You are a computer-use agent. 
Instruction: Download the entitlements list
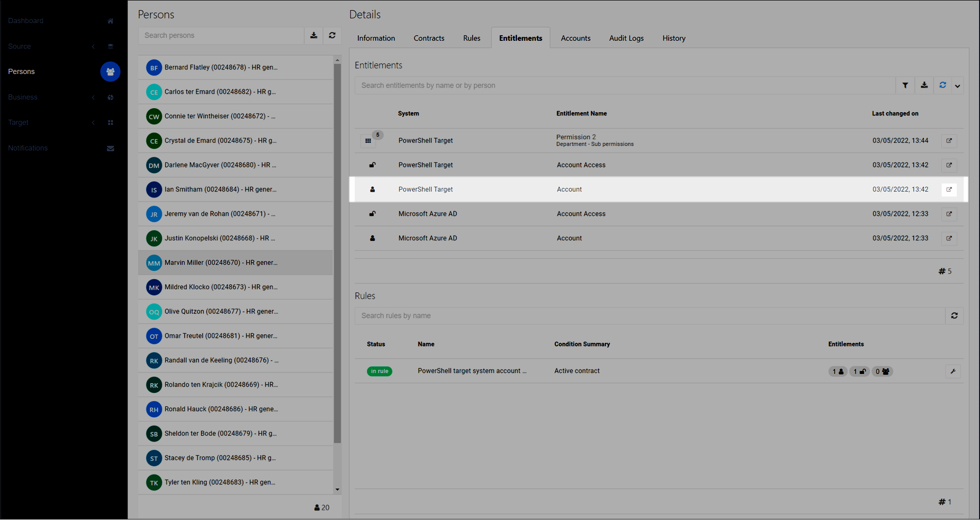pos(924,86)
